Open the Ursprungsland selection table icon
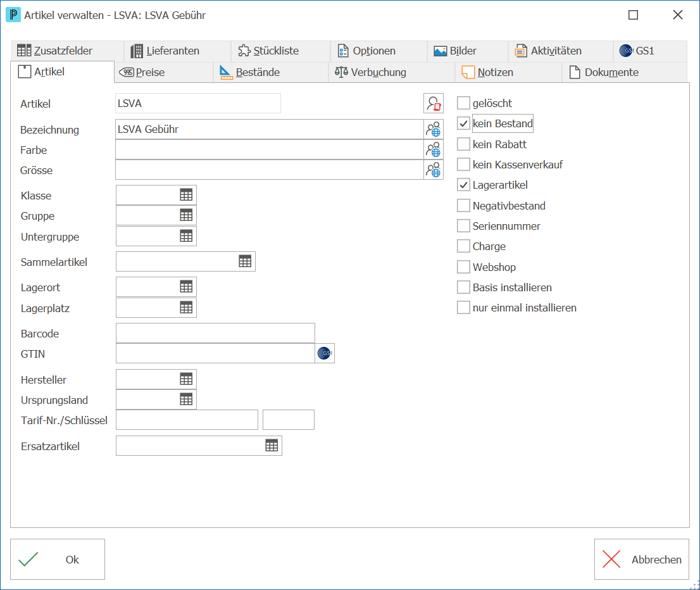Image resolution: width=700 pixels, height=590 pixels. click(186, 399)
